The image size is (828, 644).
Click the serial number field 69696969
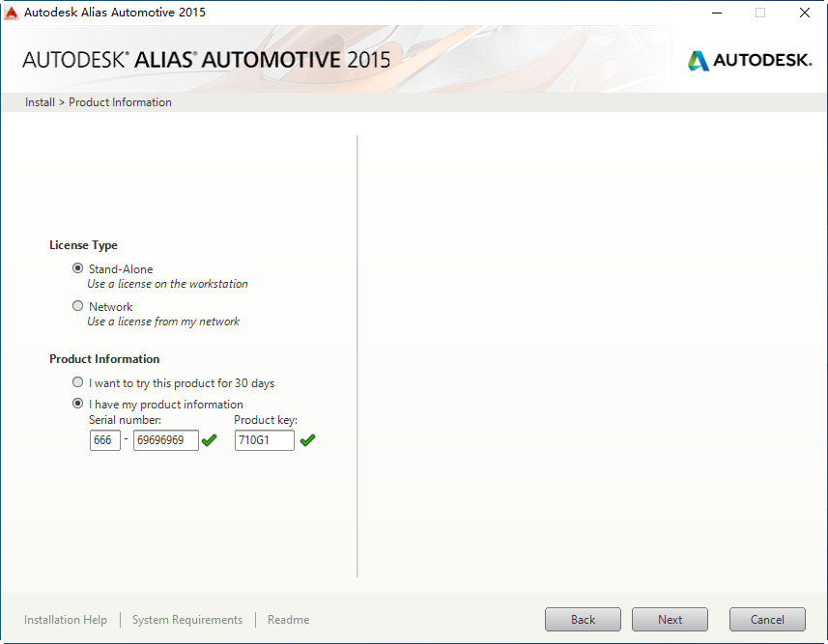[166, 440]
